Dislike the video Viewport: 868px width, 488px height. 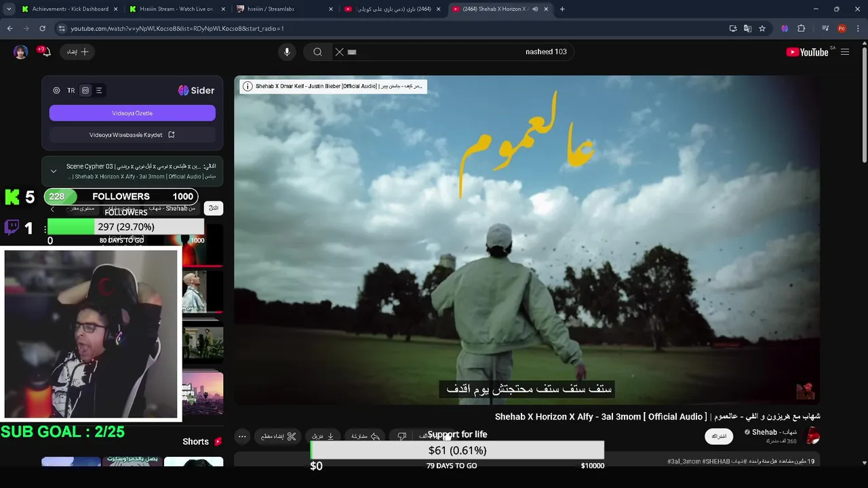402,436
